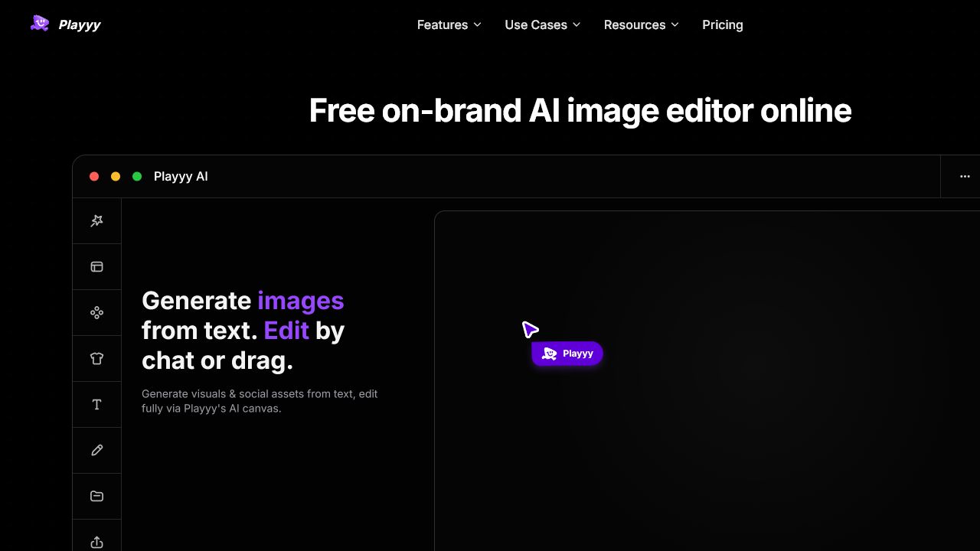Select the AI magic sparkle tool
This screenshot has height=551, width=980.
(96, 221)
